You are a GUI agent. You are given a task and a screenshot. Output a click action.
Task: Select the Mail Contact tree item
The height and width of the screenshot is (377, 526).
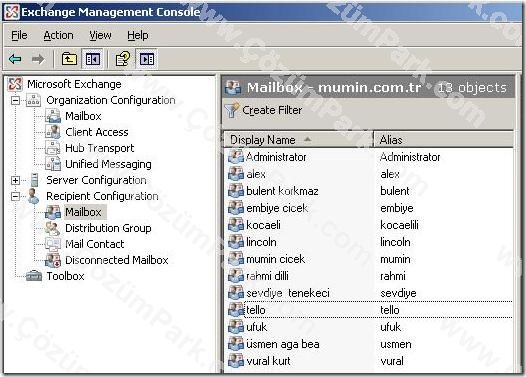pyautogui.click(x=95, y=244)
